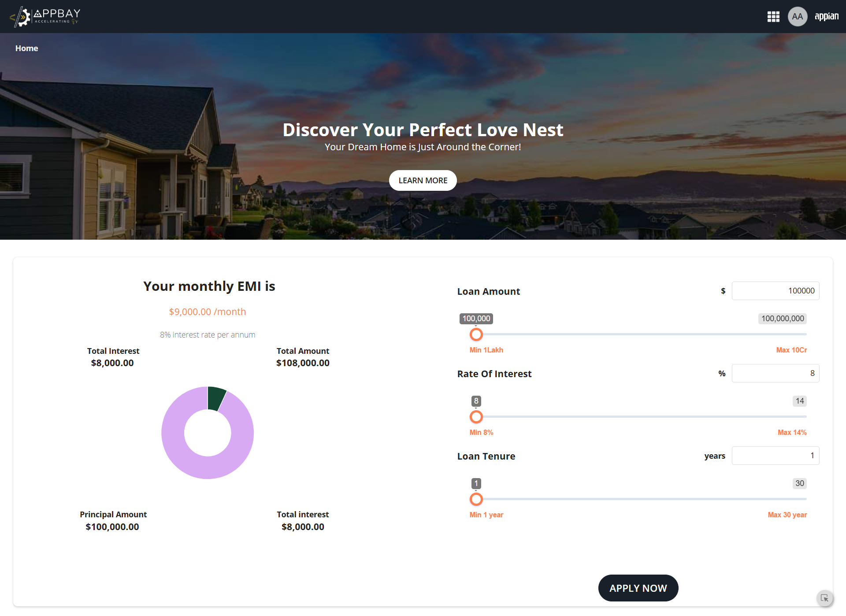Click the Your monthly EMI is heading

(x=209, y=286)
